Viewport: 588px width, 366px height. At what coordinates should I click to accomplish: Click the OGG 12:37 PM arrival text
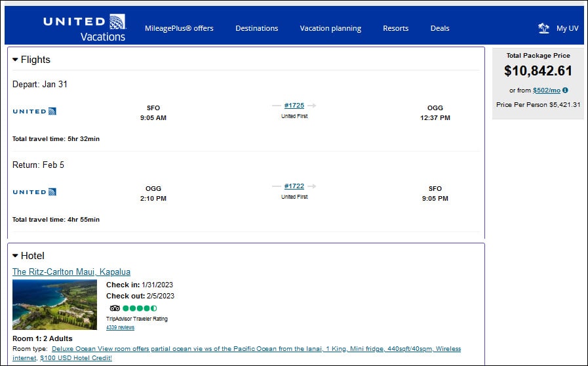[x=435, y=113]
